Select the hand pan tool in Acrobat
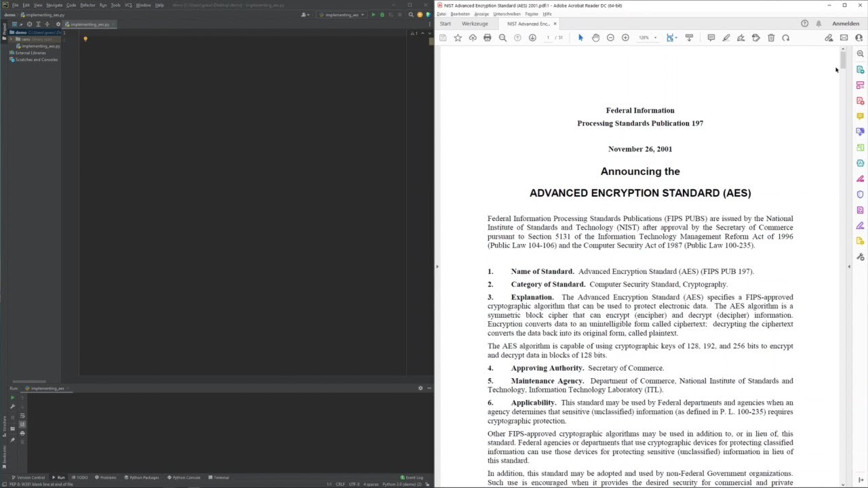 [x=595, y=38]
